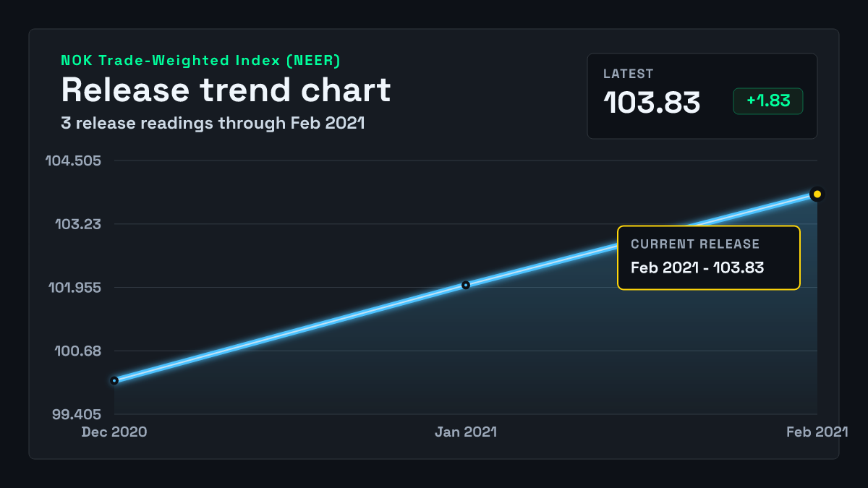
Task: Click the Dec 2020 data point marker
Action: click(x=114, y=380)
